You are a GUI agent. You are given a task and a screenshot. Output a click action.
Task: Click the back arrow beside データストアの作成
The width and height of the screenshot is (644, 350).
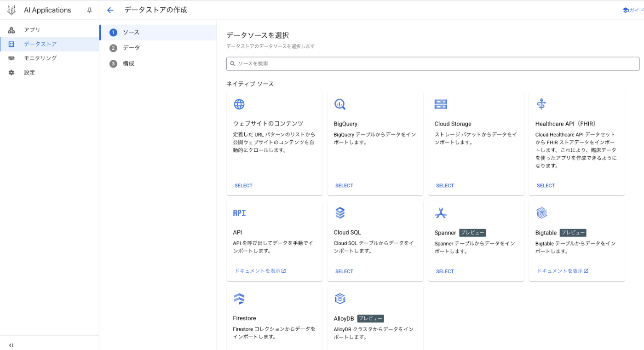point(110,10)
